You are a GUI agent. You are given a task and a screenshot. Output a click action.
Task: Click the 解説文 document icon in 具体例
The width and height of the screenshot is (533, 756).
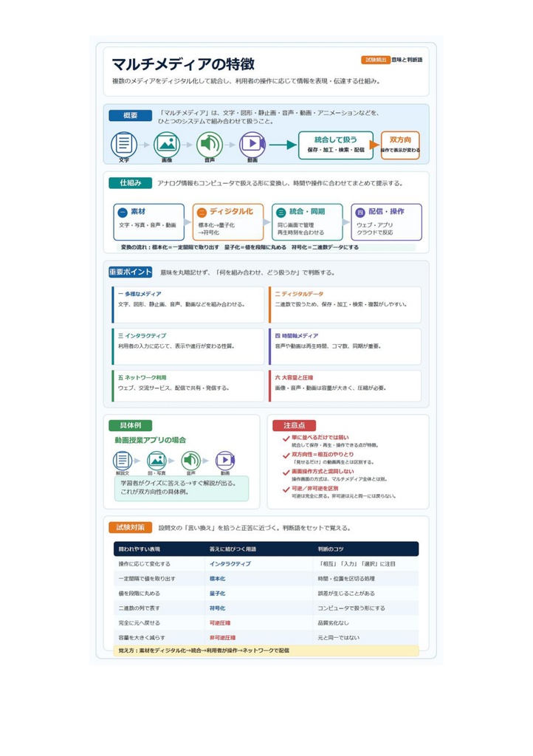(123, 461)
